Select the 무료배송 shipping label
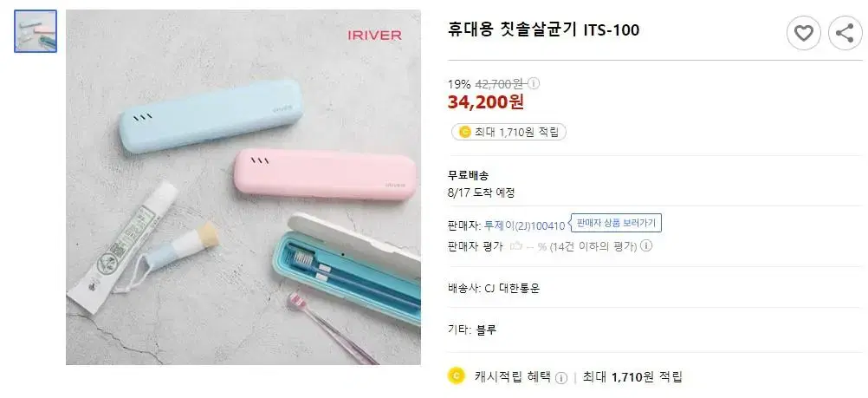Screen dimensions: 868x398 [469, 176]
